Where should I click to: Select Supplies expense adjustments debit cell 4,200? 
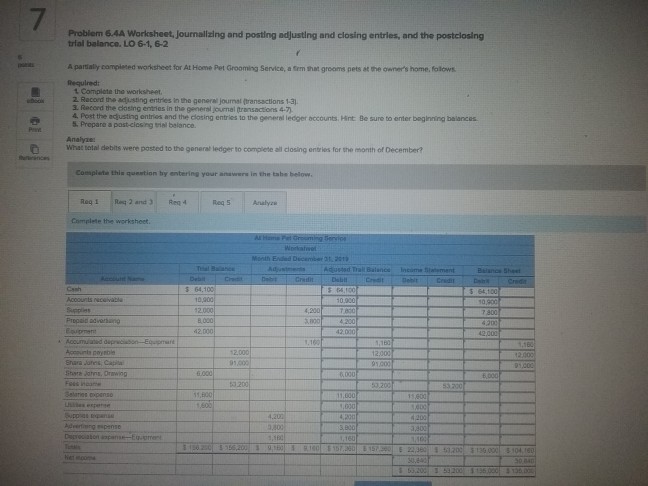pyautogui.click(x=268, y=416)
